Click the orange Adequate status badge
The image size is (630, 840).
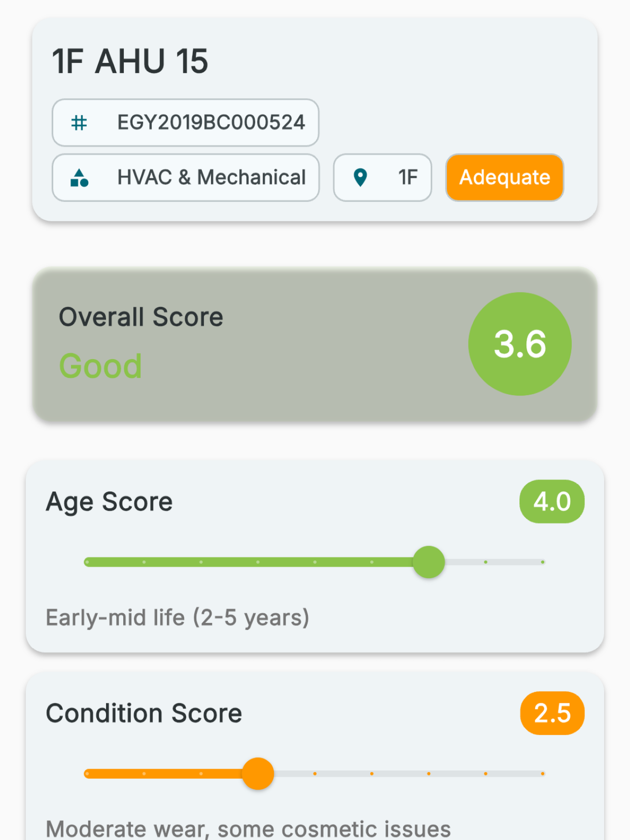[x=505, y=178]
